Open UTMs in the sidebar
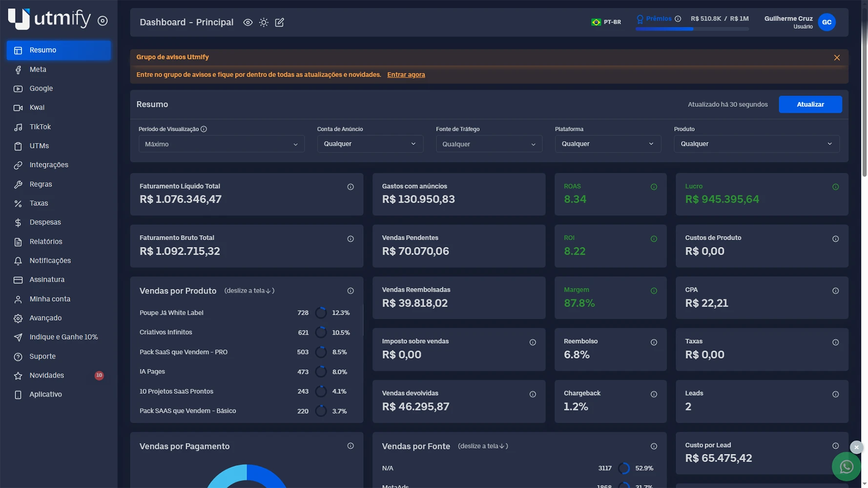This screenshot has width=868, height=488. 59,146
